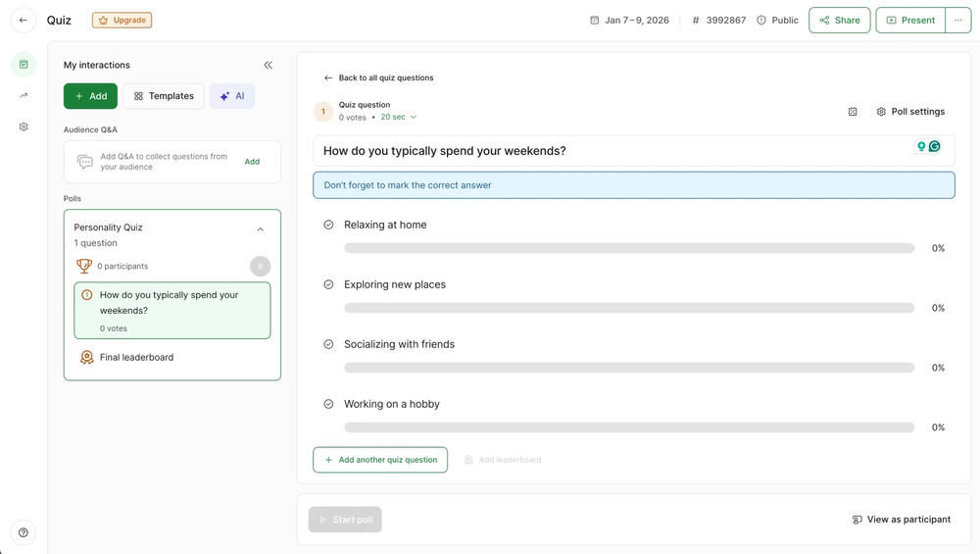This screenshot has width=980, height=554.
Task: Open the settings gear in left sidebar
Action: (x=24, y=126)
